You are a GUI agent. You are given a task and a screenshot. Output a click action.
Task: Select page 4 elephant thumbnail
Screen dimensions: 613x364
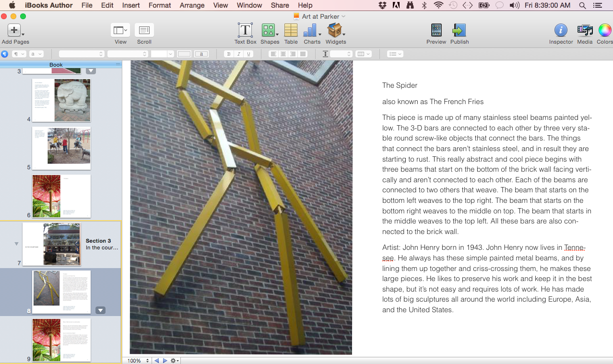pos(61,101)
